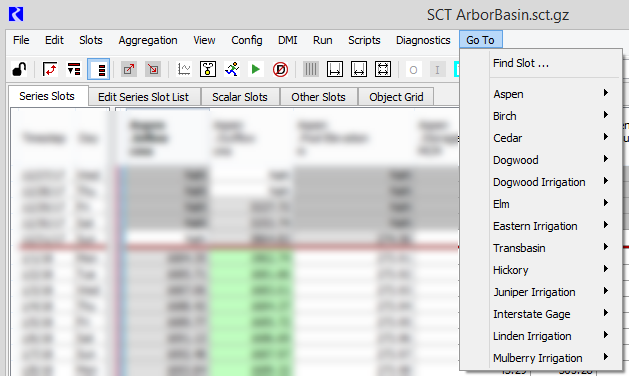This screenshot has height=376, width=629.
Task: Open the workspace object icon
Action: [x=208, y=69]
